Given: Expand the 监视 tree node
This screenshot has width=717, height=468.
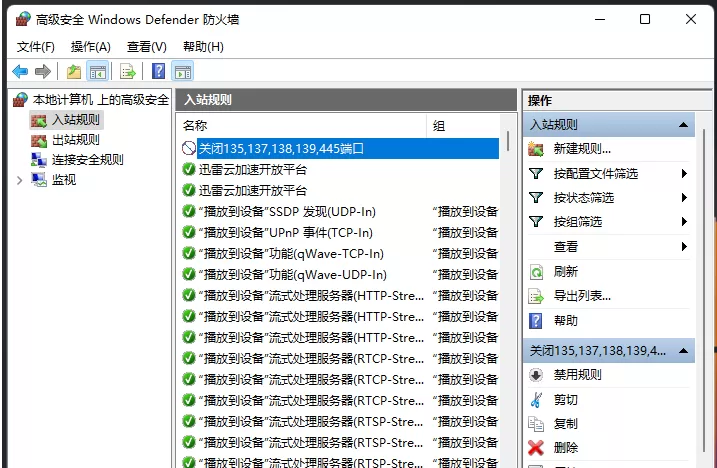Looking at the screenshot, I should [19, 181].
